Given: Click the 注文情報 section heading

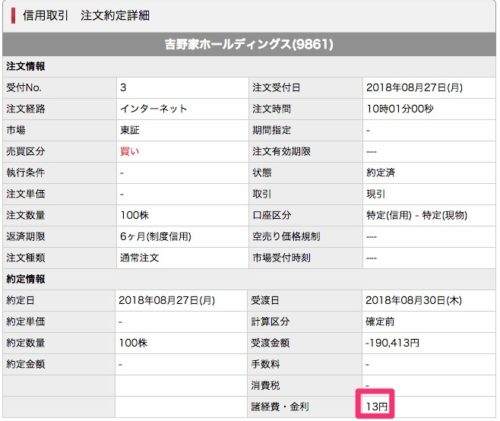Looking at the screenshot, I should pos(25,66).
